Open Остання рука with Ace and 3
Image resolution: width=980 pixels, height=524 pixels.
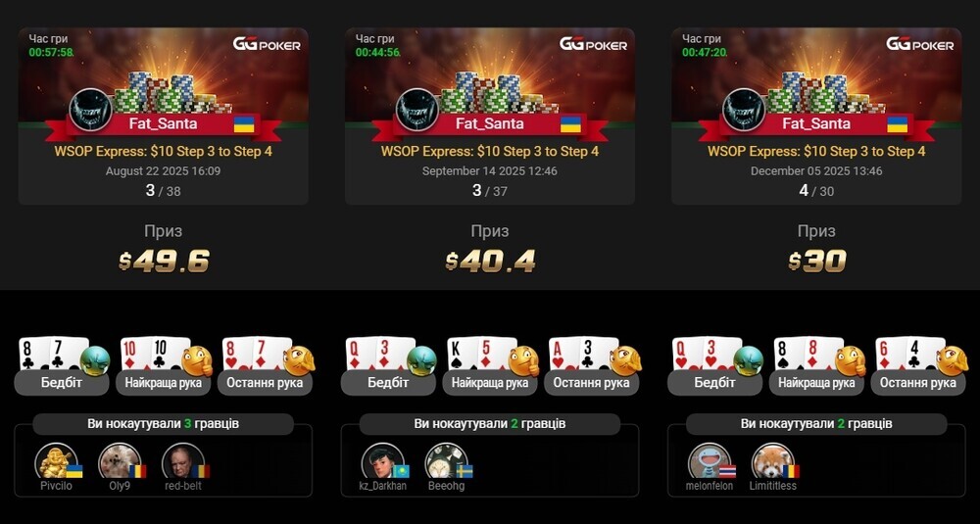pos(591,366)
